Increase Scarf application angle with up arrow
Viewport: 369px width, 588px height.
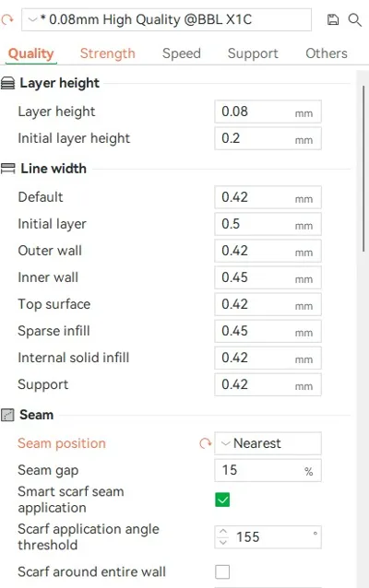tap(223, 532)
